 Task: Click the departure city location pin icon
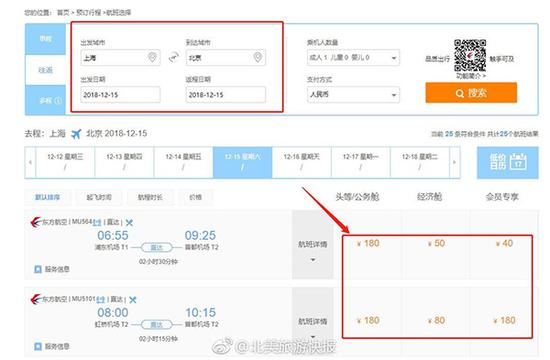coord(152,57)
